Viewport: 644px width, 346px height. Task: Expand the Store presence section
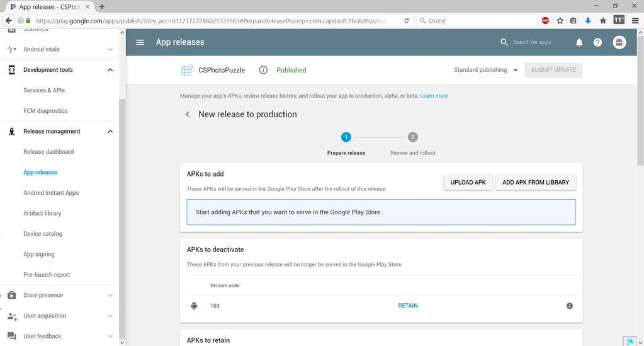(110, 296)
